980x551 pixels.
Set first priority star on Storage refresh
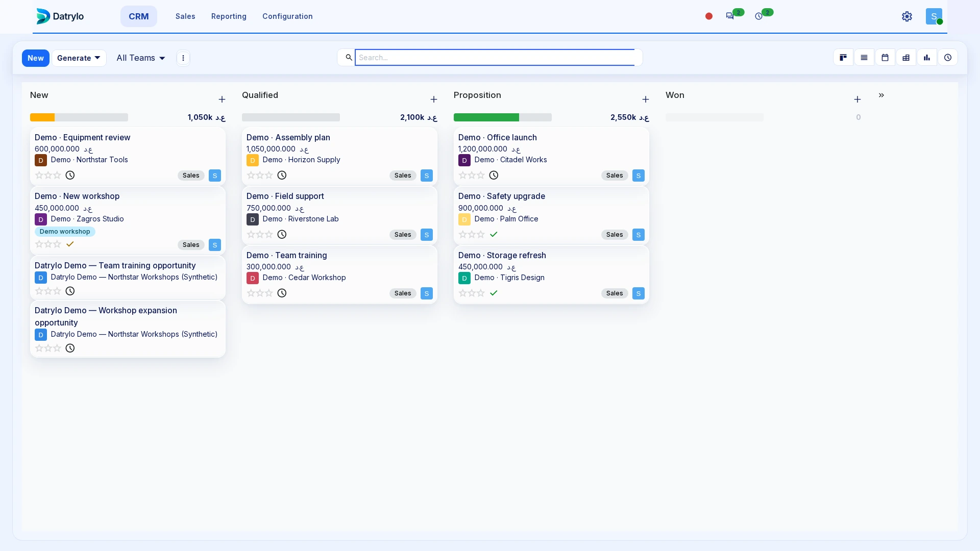(463, 293)
